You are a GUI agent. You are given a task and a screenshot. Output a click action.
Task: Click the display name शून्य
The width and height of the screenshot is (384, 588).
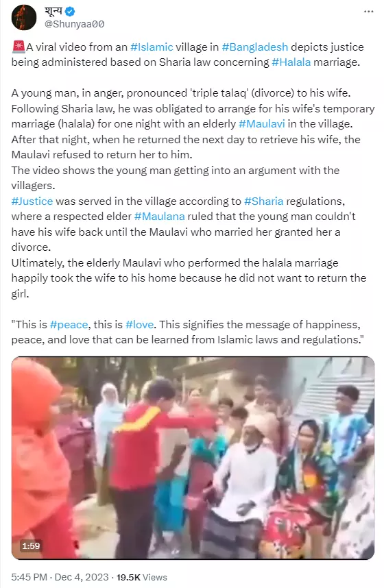pos(53,11)
